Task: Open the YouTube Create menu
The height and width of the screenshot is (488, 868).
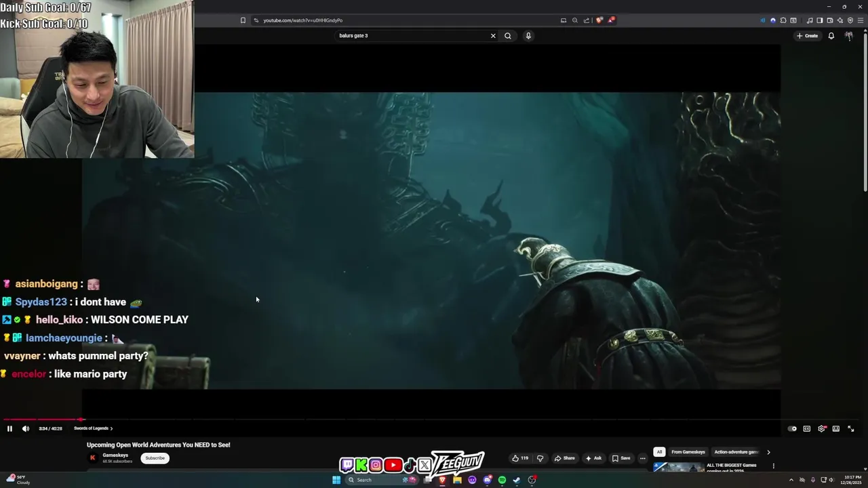Action: click(808, 36)
